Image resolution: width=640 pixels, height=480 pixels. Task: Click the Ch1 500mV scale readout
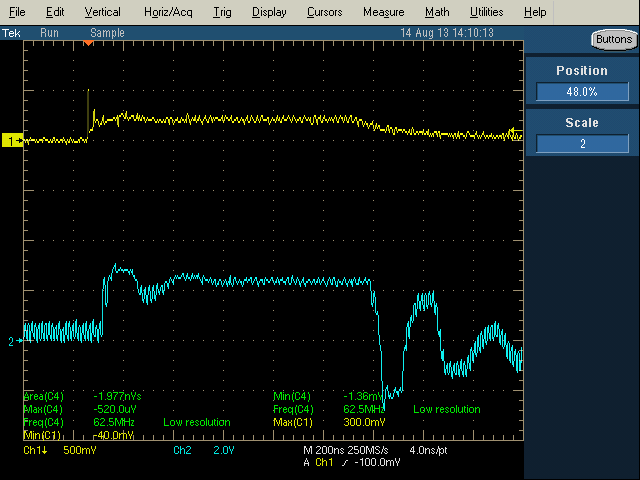point(60,450)
